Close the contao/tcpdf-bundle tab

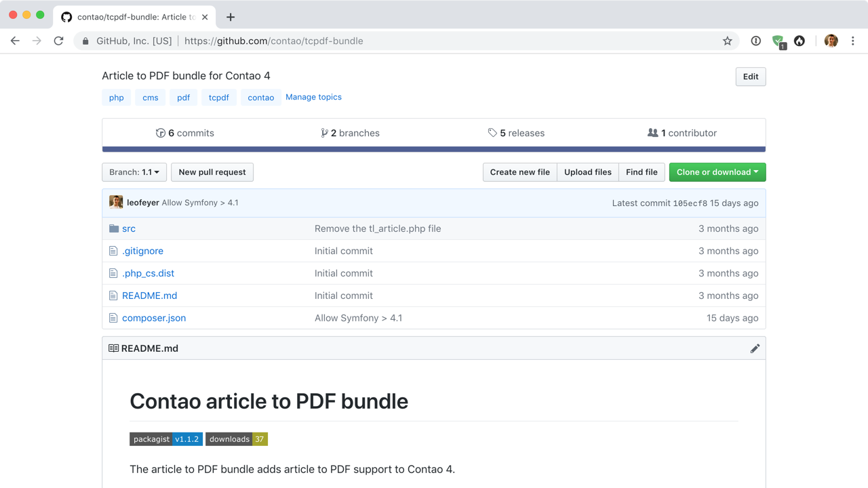205,17
